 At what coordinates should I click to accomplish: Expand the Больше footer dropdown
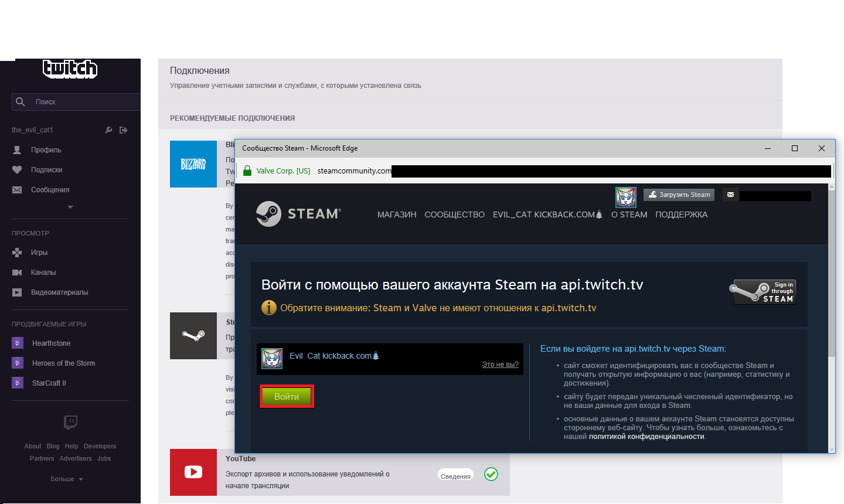67,479
